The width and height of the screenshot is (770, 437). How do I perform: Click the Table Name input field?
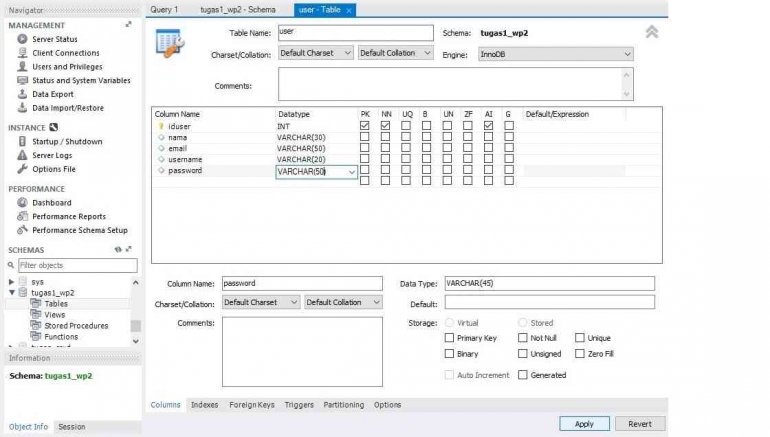[x=356, y=32]
